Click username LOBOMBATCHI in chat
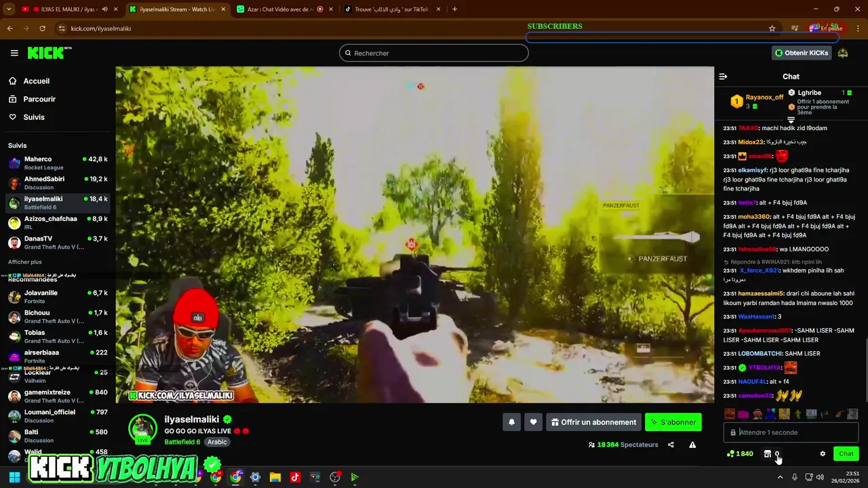 click(759, 354)
